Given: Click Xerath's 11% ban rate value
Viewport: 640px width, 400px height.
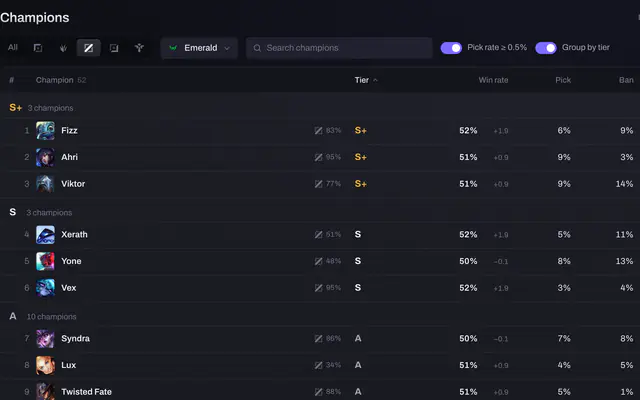Looking at the screenshot, I should [x=624, y=235].
